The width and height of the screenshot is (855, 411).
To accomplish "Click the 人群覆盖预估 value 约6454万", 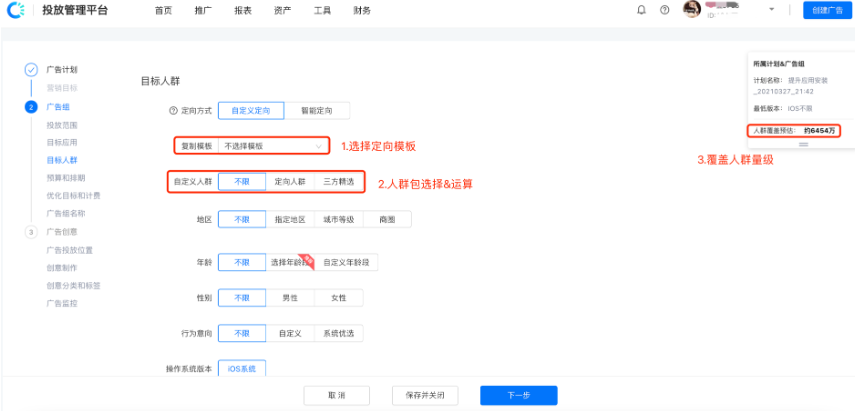I will click(x=820, y=131).
